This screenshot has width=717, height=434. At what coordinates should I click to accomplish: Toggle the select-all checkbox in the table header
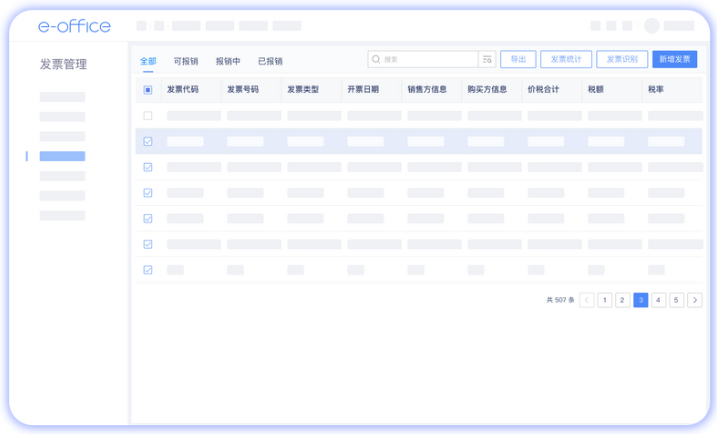[x=148, y=90]
